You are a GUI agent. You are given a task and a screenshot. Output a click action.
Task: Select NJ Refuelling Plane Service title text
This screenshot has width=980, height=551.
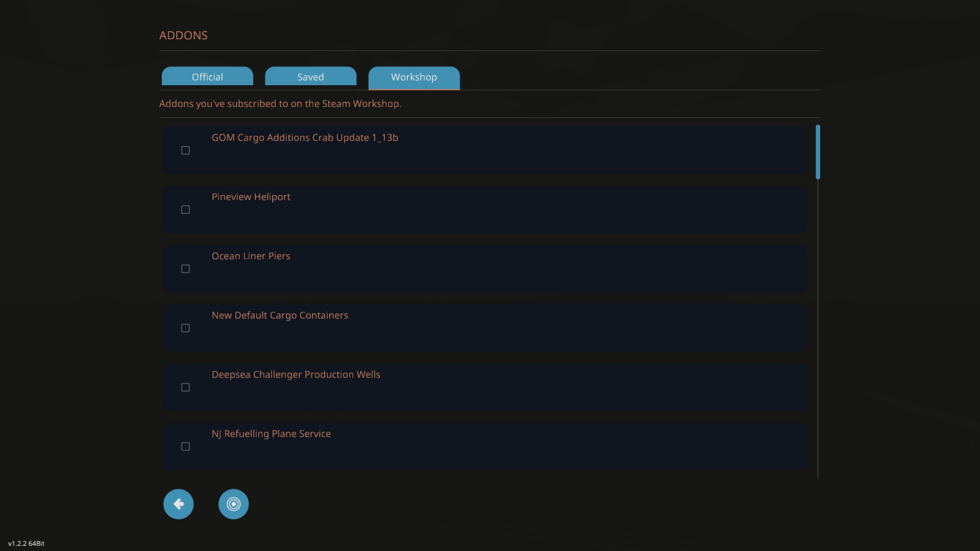click(x=271, y=434)
